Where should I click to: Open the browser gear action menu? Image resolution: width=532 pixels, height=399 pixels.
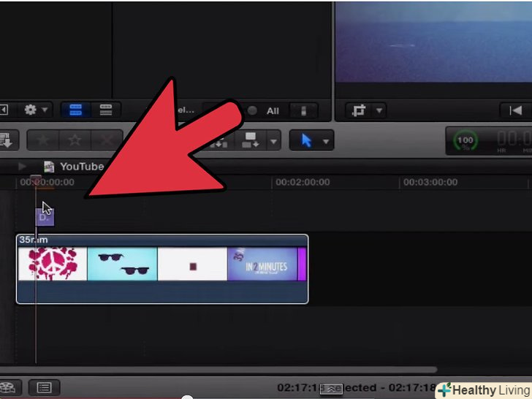tap(36, 110)
